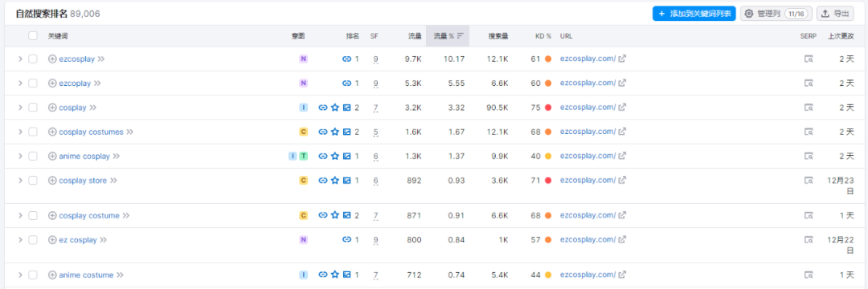Open the cosplay costumes keyword link
This screenshot has height=289, width=868.
coord(91,132)
